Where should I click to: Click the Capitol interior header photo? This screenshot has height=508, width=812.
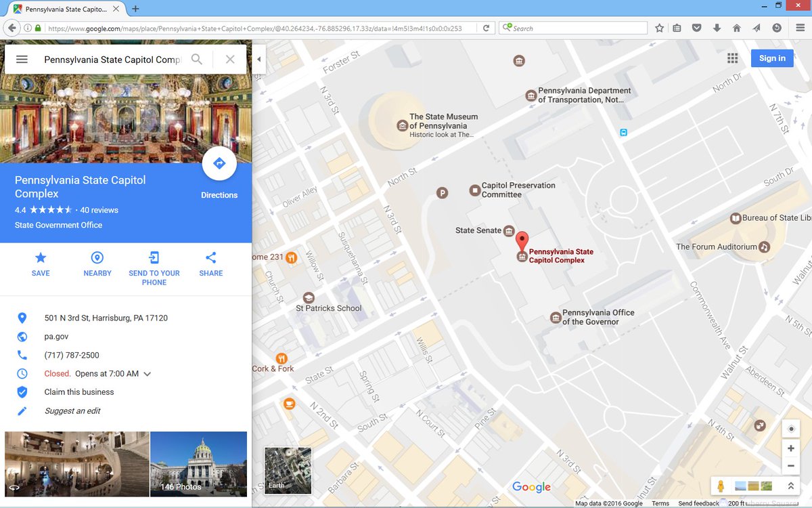[126, 102]
